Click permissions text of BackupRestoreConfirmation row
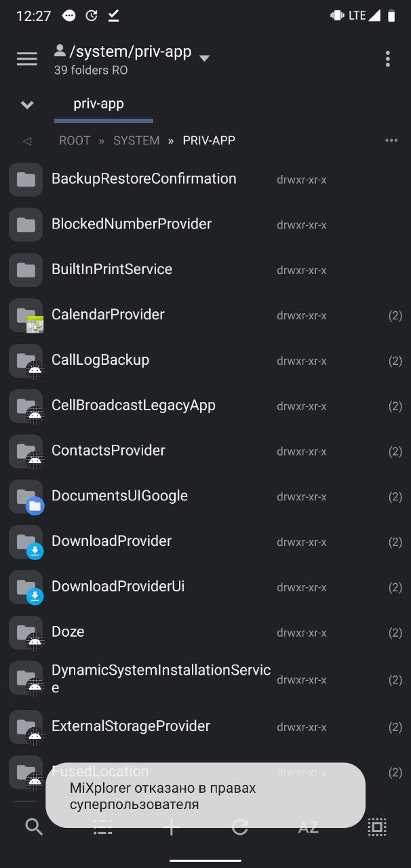The width and height of the screenshot is (411, 868). tap(302, 180)
